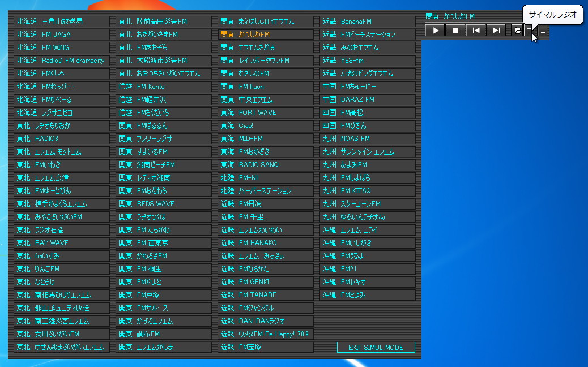Tune to 北海道 FM WING
Viewport: 588px width, 367px height.
62,48
